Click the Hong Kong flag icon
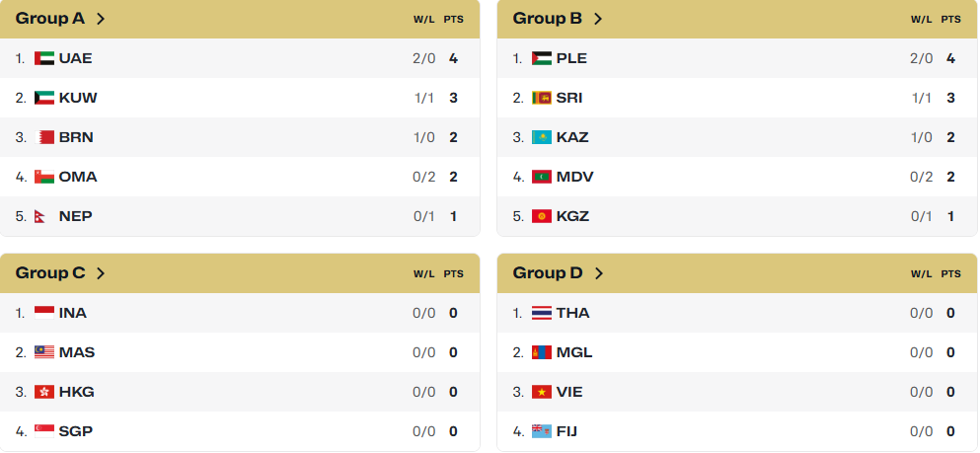Viewport: 980px width, 453px height. (44, 392)
